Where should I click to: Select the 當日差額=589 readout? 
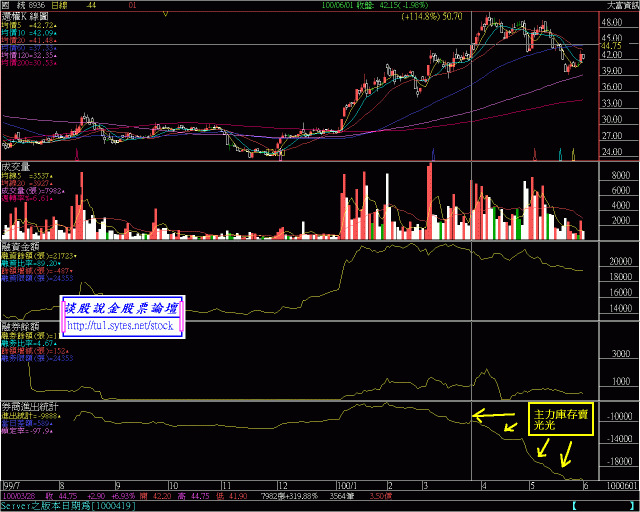27,423
